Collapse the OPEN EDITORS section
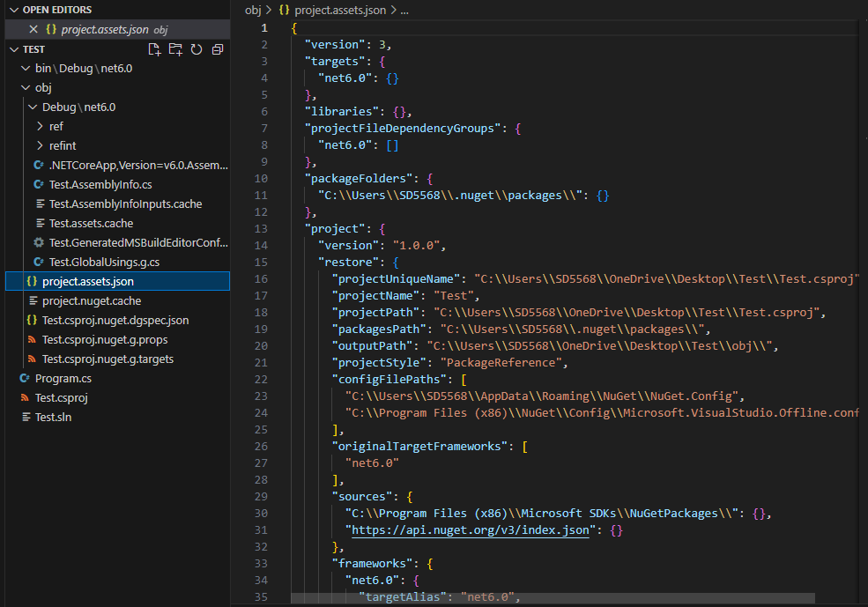This screenshot has height=607, width=868. click(14, 10)
